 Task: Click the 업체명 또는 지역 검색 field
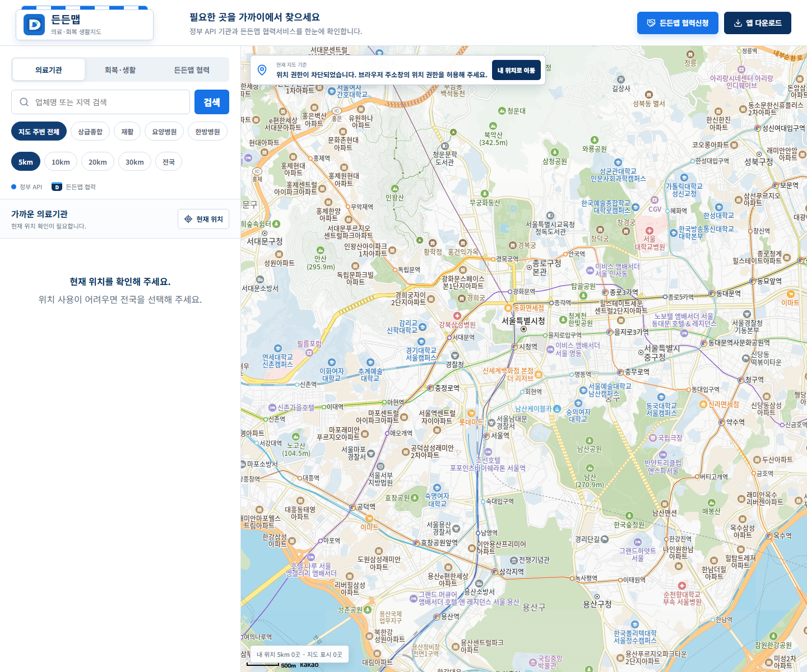(x=100, y=102)
